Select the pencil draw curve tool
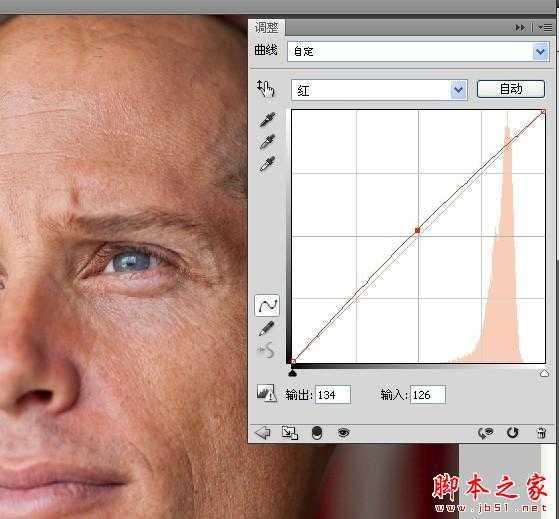 (267, 328)
